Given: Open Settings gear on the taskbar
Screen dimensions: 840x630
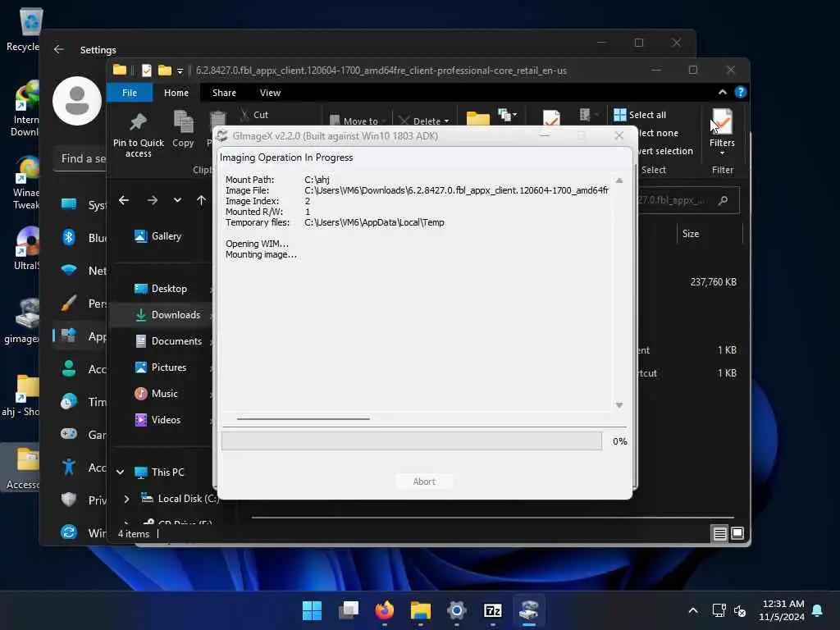Looking at the screenshot, I should pos(456,610).
